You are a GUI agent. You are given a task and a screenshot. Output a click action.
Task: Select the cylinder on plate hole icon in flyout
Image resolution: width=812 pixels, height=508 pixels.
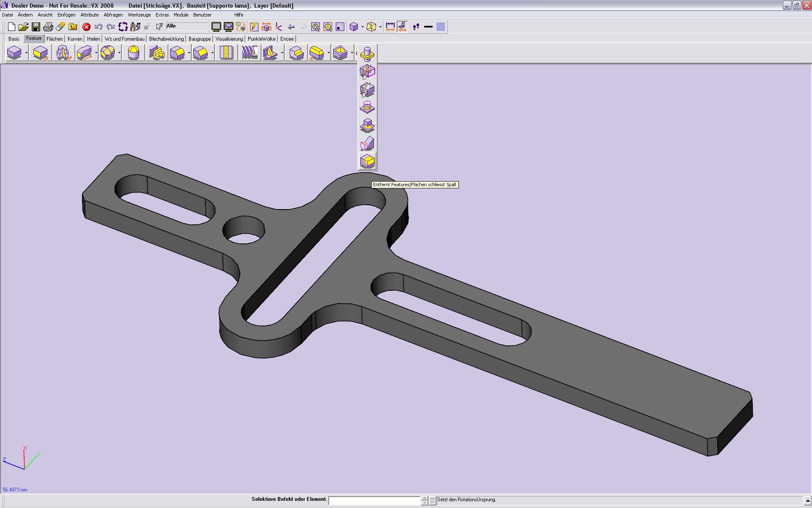tap(367, 108)
